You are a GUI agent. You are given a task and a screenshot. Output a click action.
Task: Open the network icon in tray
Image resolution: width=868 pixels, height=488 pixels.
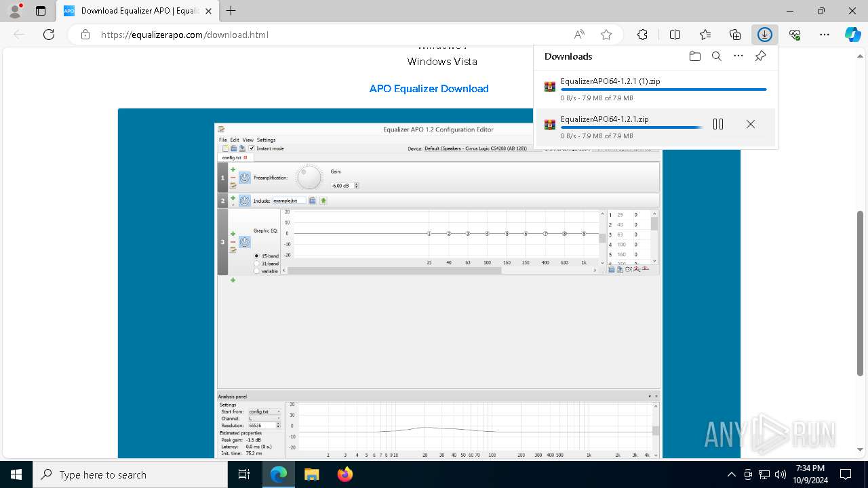[x=764, y=474]
